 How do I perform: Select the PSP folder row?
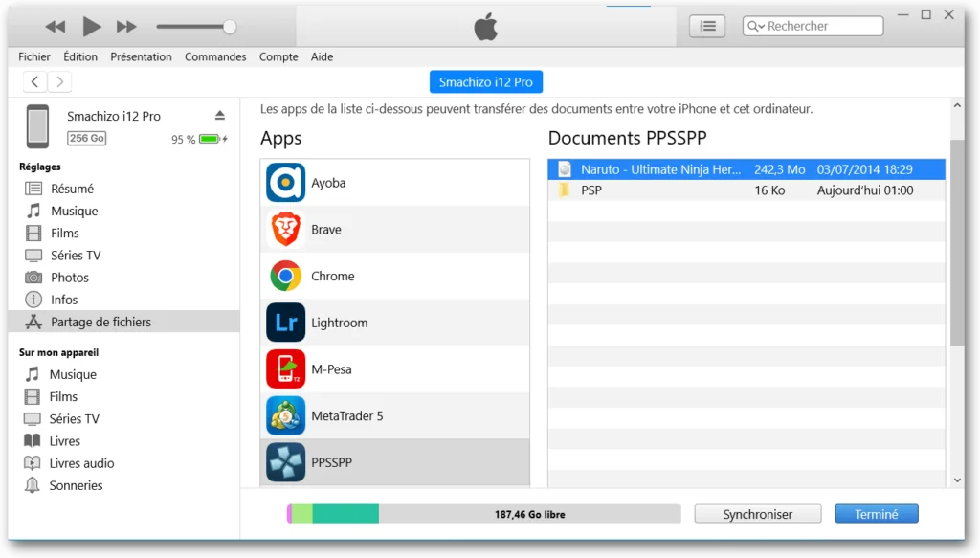tap(746, 190)
